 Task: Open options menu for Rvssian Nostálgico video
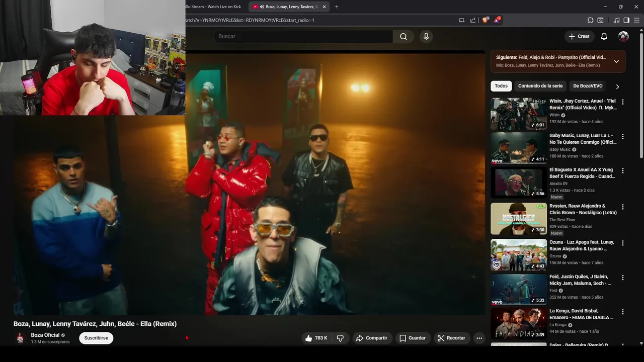[623, 207]
